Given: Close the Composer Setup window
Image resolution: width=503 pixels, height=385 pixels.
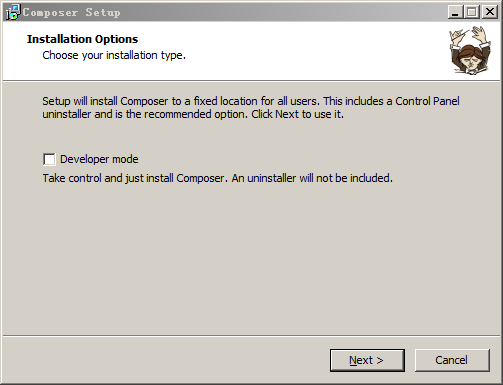Looking at the screenshot, I should 490,12.
